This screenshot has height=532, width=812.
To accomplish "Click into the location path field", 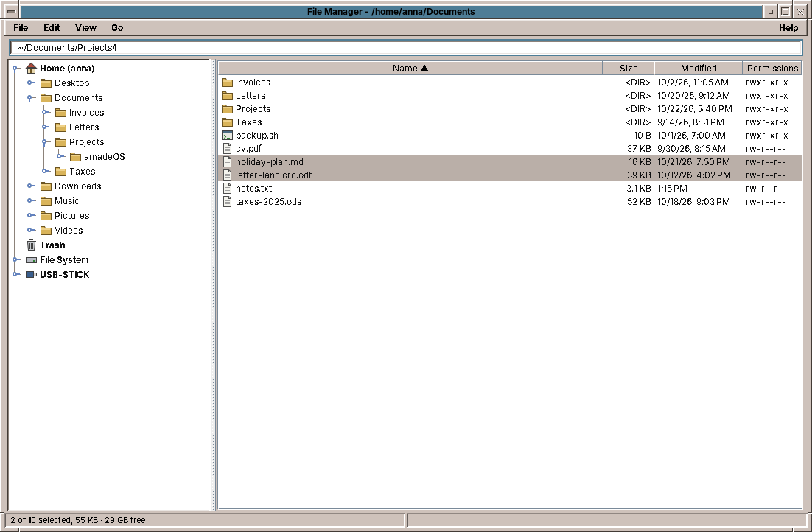I will click(406, 48).
